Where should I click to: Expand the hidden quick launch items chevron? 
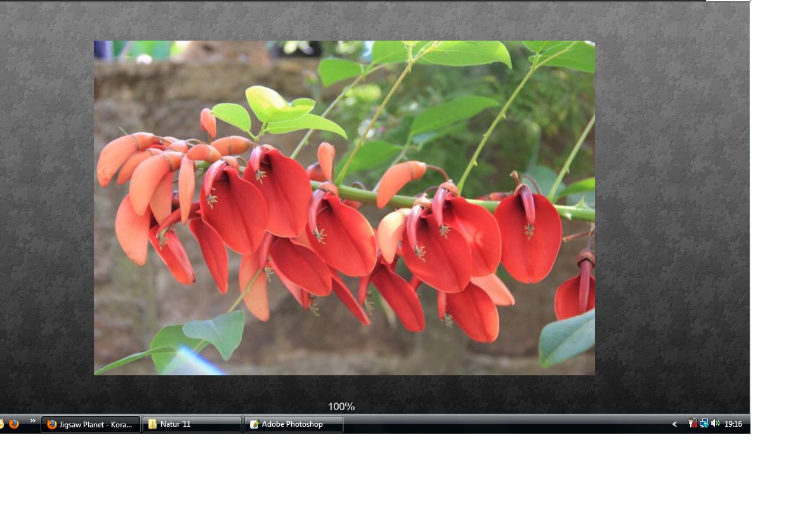pos(32,421)
